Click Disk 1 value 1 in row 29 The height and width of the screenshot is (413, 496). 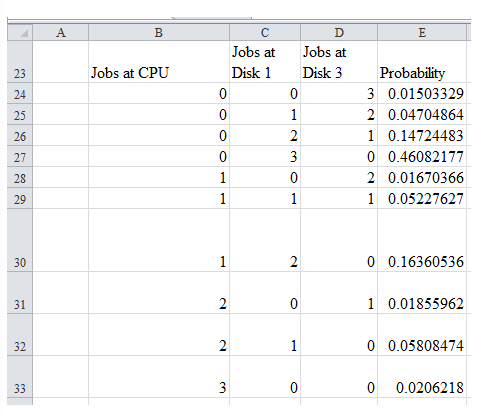coord(265,198)
